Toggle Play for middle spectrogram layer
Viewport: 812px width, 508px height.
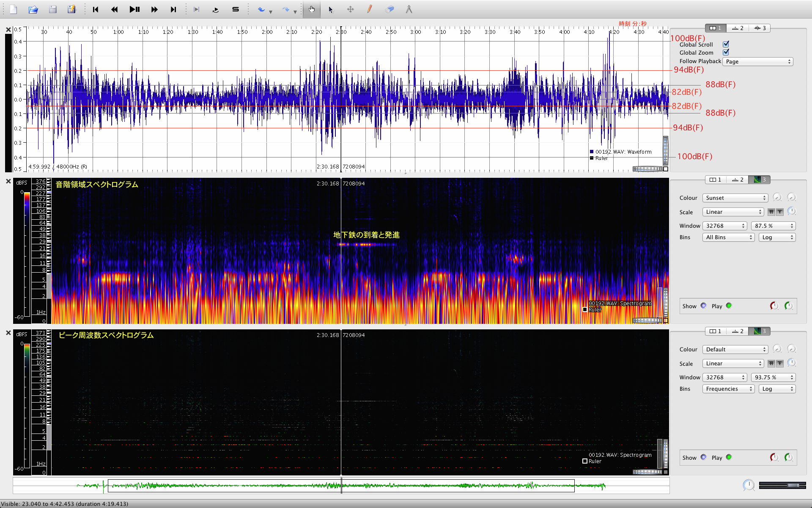[x=729, y=306]
